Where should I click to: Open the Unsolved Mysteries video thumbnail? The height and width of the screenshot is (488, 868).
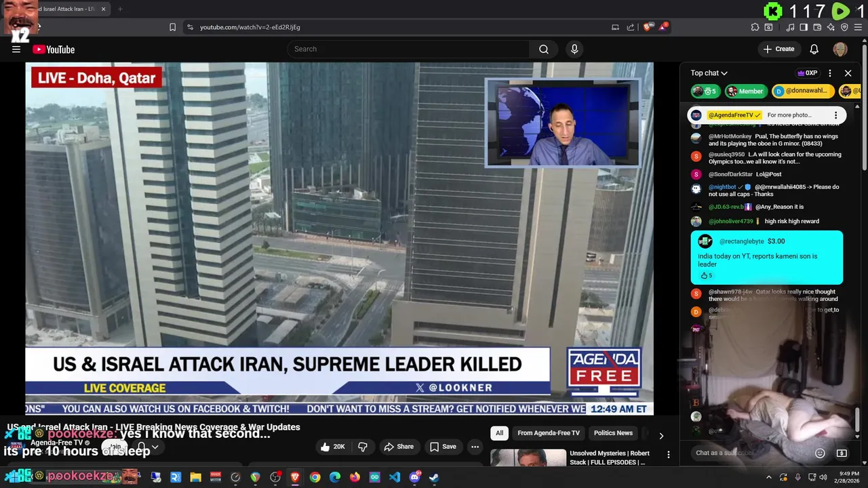click(528, 457)
